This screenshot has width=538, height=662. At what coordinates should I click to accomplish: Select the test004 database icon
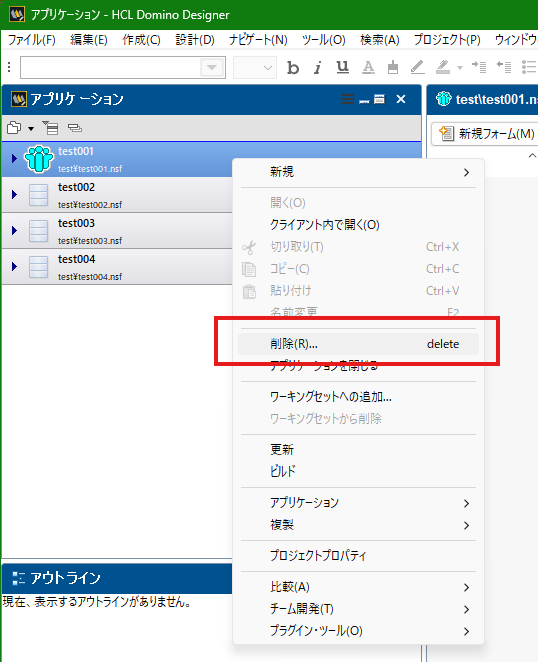[38, 267]
